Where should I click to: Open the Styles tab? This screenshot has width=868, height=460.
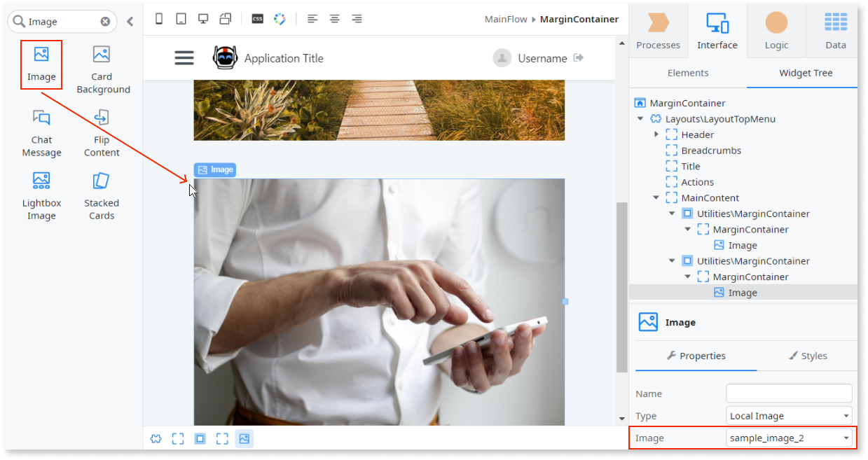(x=807, y=356)
